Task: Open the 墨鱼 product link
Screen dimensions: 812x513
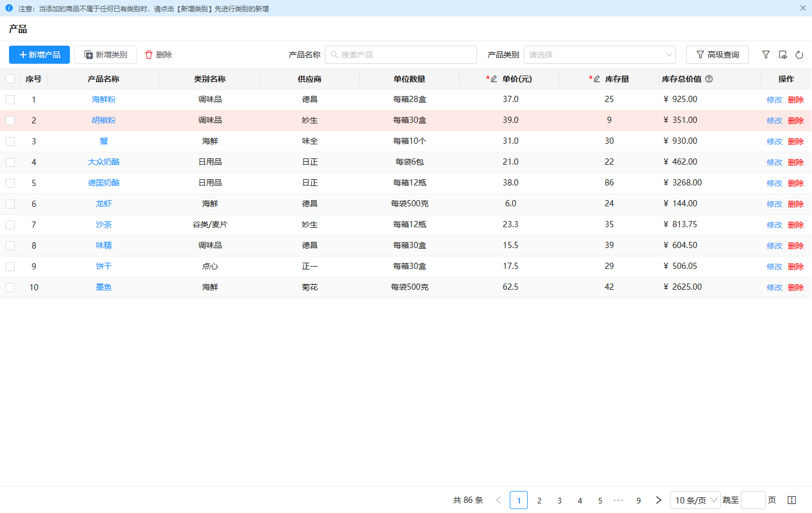Action: (x=104, y=287)
